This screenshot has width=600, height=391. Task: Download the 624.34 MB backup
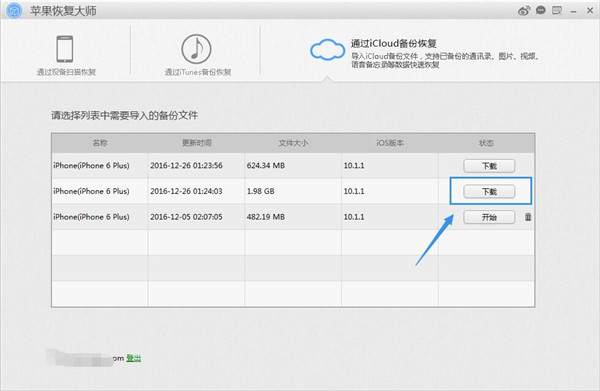point(489,166)
